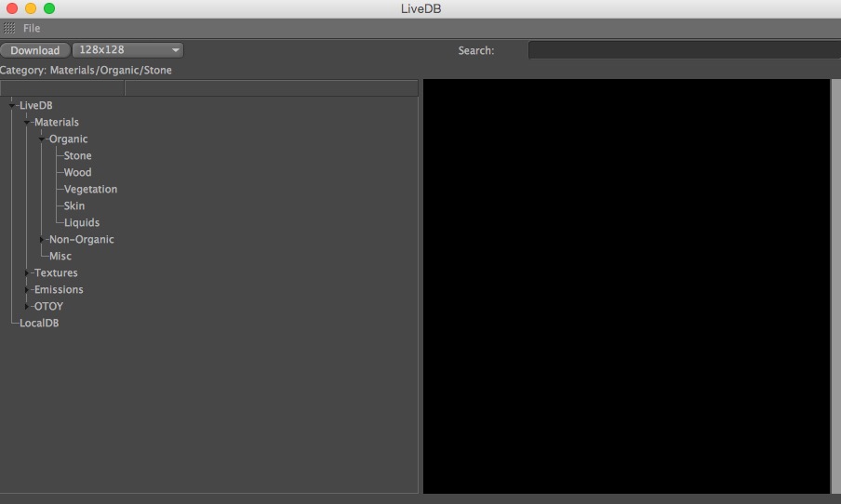
Task: Expand the OTOY tree node
Action: pyautogui.click(x=26, y=306)
